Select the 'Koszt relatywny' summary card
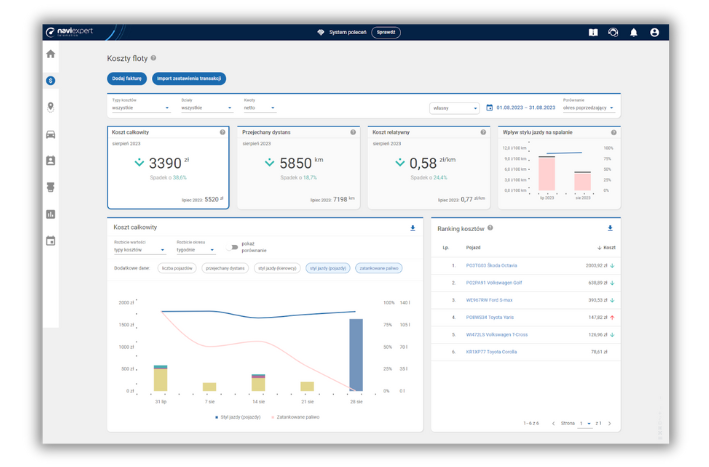 point(426,167)
